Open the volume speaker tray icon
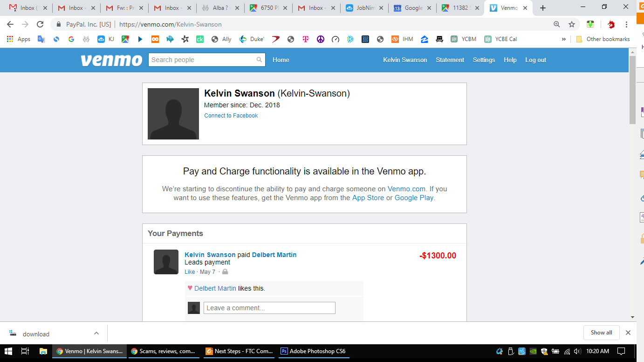 [577, 351]
